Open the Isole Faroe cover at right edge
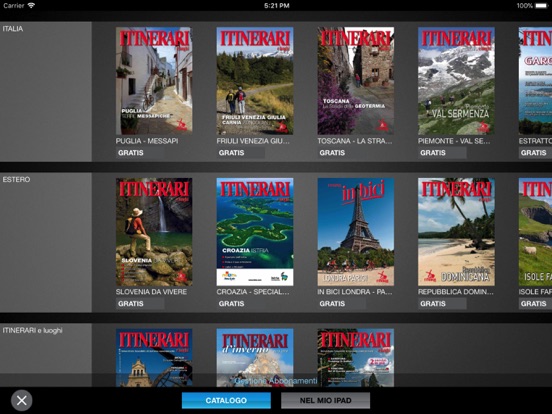 click(x=535, y=232)
